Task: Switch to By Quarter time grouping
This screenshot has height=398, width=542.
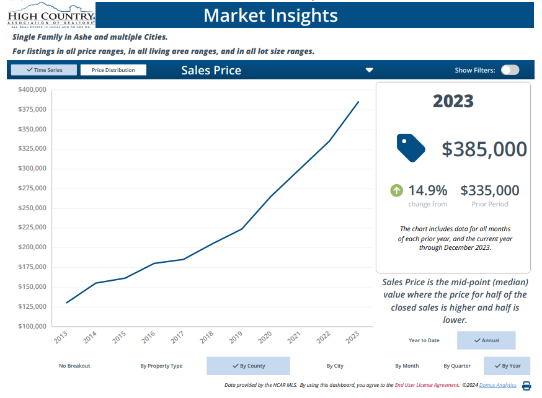Action: point(457,366)
